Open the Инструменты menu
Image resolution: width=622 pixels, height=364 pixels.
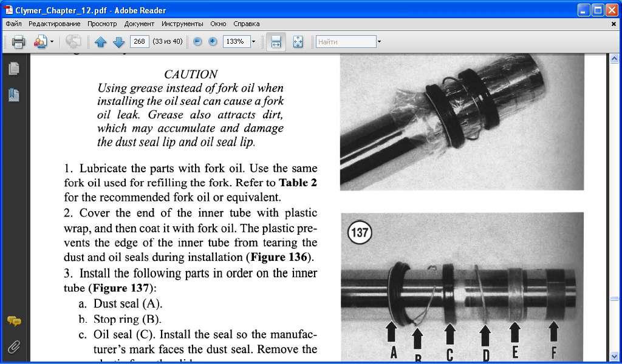[182, 24]
